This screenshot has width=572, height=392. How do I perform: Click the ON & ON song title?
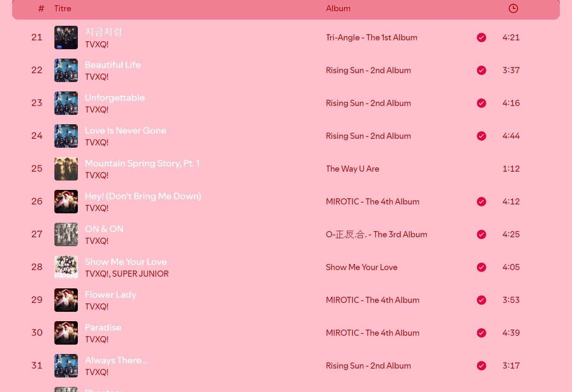pos(104,229)
